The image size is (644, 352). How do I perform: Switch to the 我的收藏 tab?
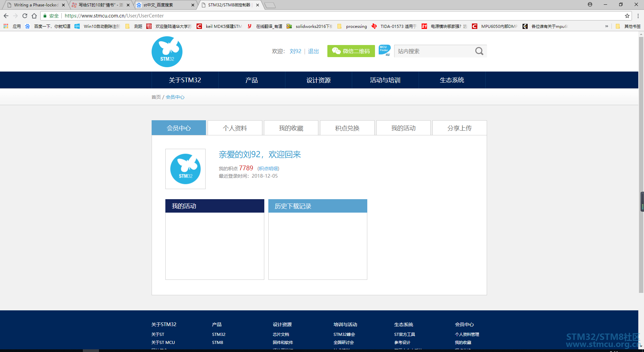click(x=291, y=128)
